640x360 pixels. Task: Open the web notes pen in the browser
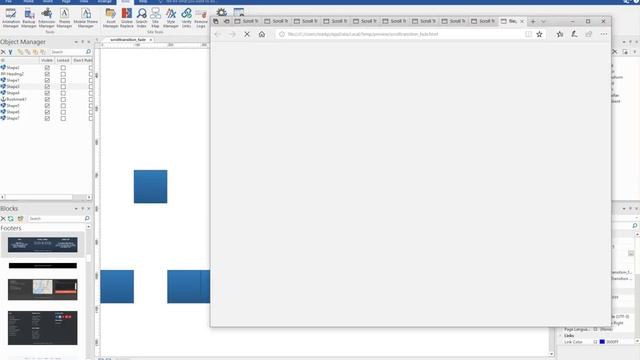click(x=574, y=34)
